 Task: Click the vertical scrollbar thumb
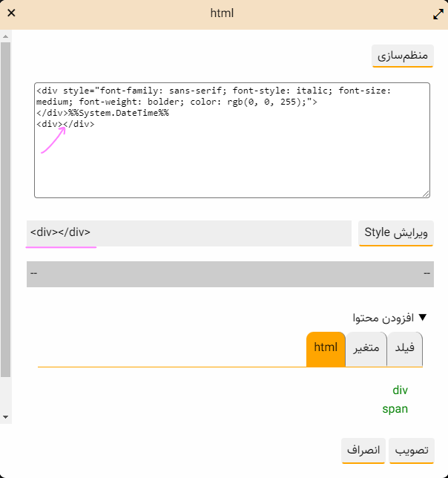(x=6, y=208)
